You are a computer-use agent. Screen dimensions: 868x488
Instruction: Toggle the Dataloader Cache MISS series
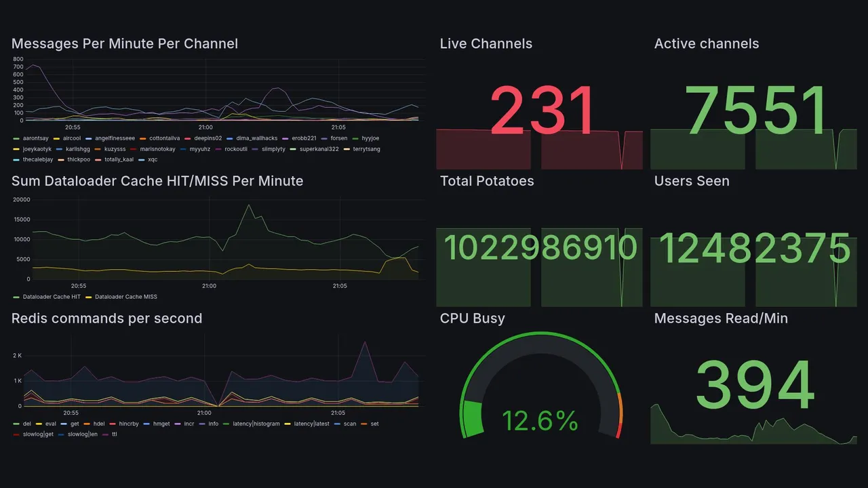[x=121, y=297]
